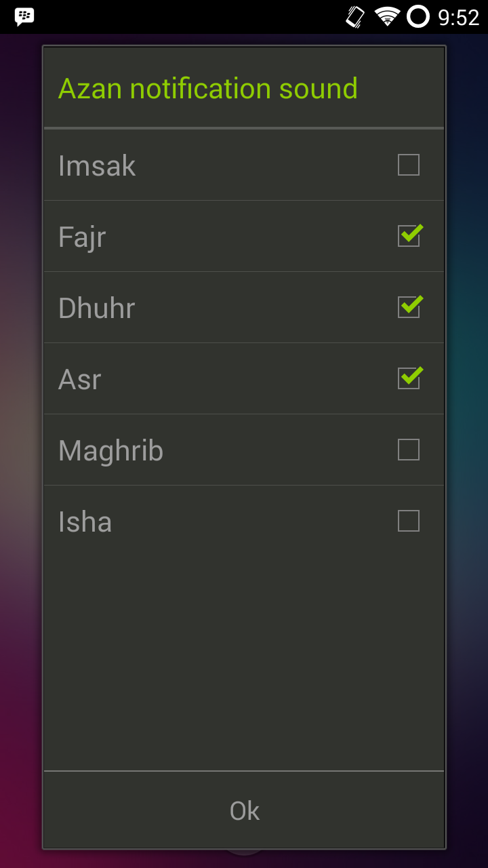488x868 pixels.
Task: Enable the Imsak checkbox
Action: click(x=409, y=165)
